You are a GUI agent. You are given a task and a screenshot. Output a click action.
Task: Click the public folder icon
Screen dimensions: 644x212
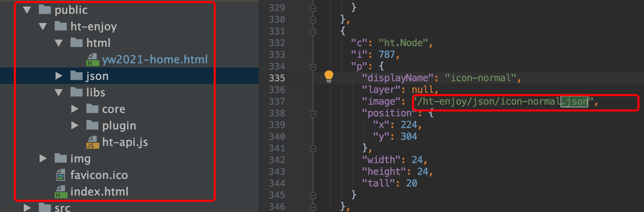click(45, 10)
